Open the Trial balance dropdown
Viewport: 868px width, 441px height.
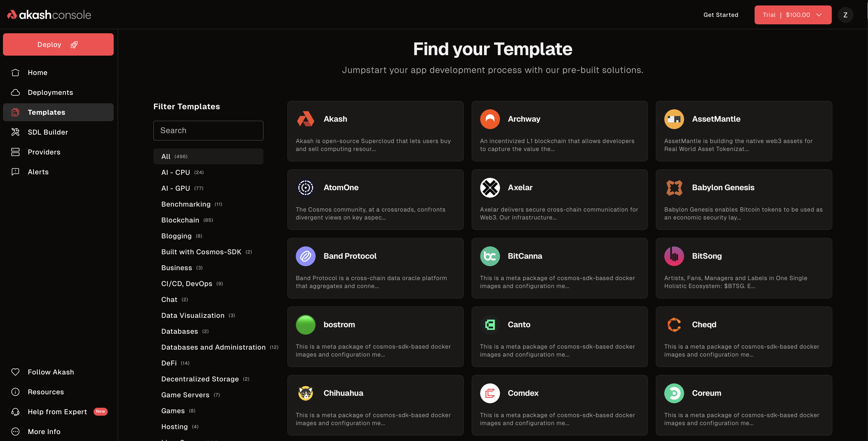793,14
